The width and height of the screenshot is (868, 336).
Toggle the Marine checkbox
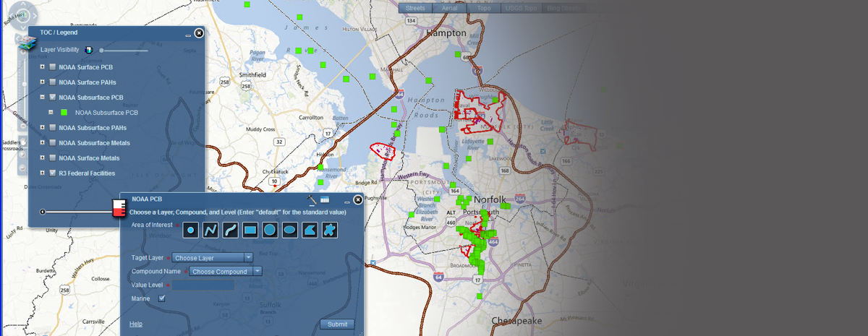click(x=162, y=298)
